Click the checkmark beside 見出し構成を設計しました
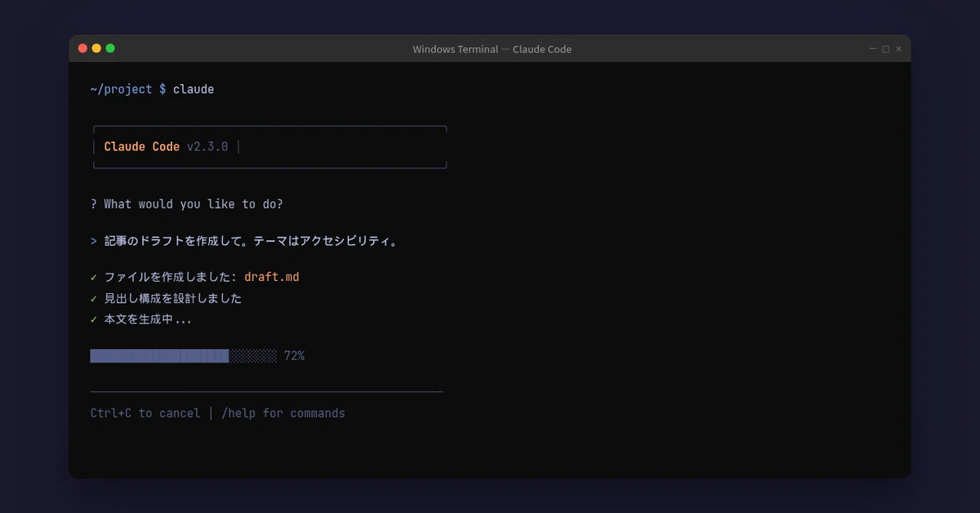Viewport: 980px width, 513px height. pyautogui.click(x=94, y=298)
